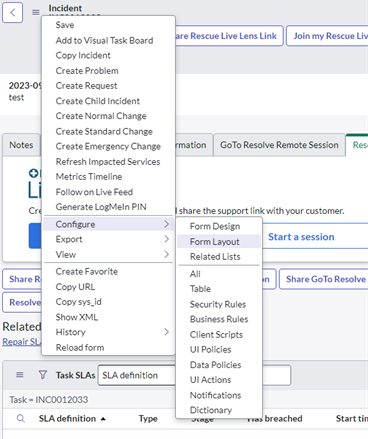Click the Task SLAs filter funnel icon
Viewport: 368px width, 439px height.
pyautogui.click(x=43, y=375)
